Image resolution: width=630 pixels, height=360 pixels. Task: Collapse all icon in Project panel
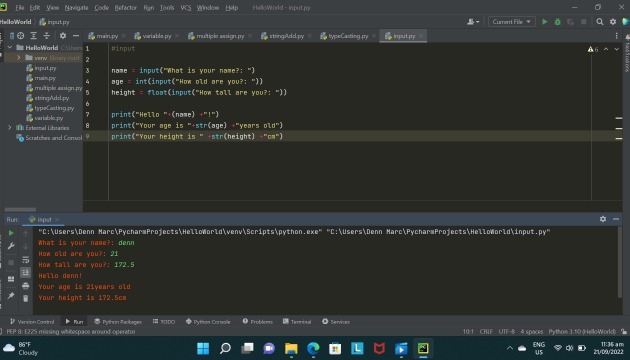[x=47, y=36]
